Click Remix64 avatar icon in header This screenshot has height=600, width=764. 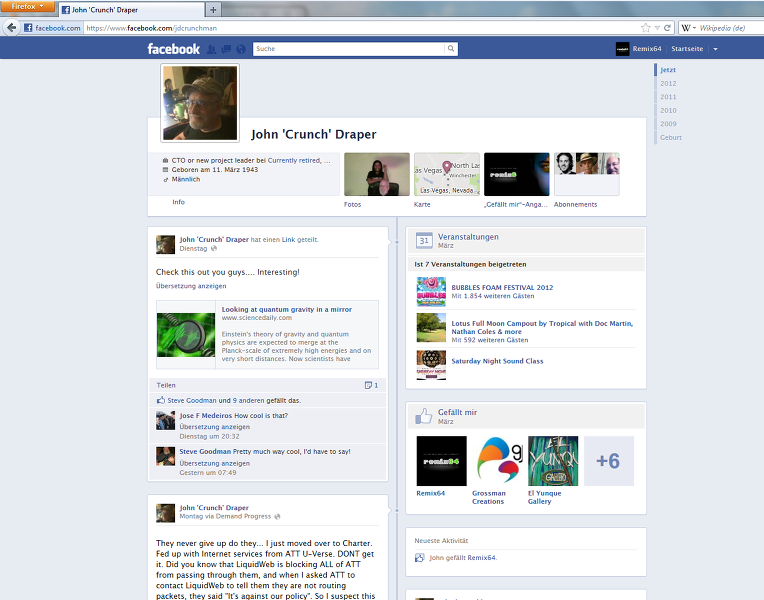click(x=622, y=49)
